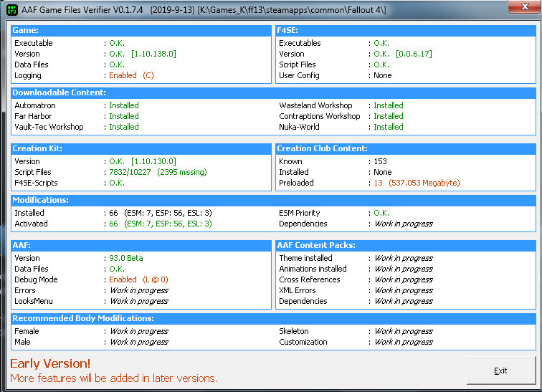The width and height of the screenshot is (542, 392).
Task: Click the F4SE: section header
Action: point(406,30)
